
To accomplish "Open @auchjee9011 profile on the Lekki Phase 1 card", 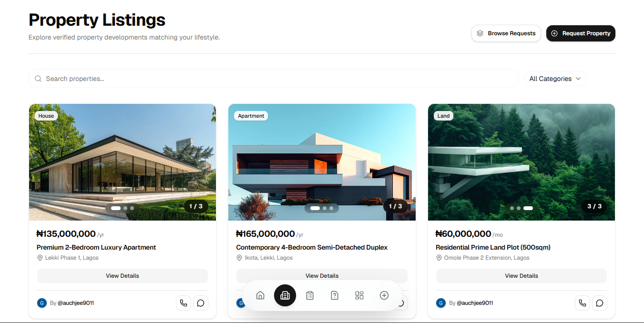I will 76,303.
